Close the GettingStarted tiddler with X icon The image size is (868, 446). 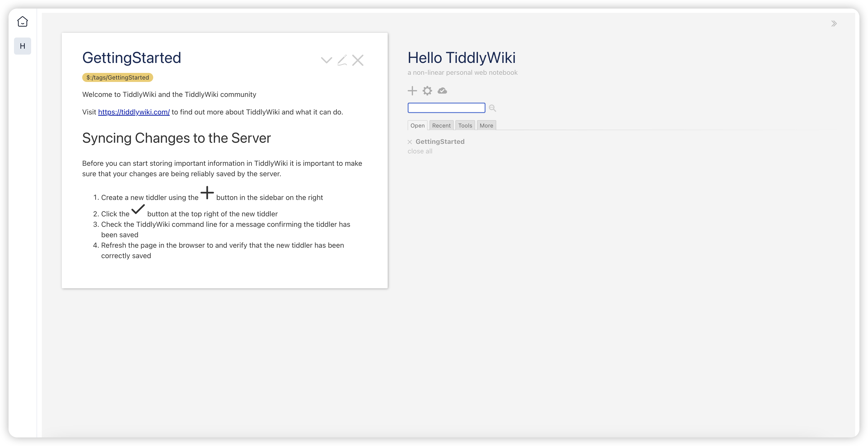[x=358, y=60]
